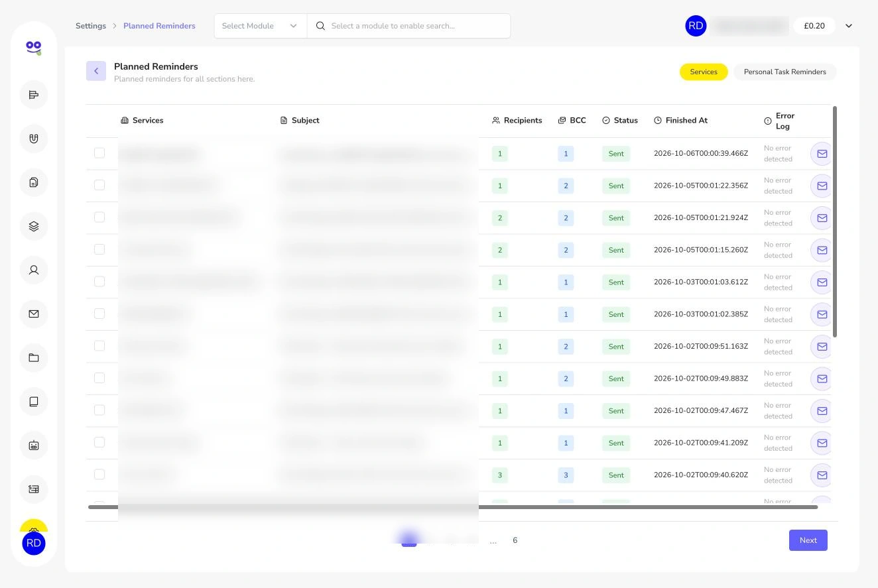
Task: Click No error detected in 2026-10-03T00:01:03.612Z row
Action: point(778,282)
